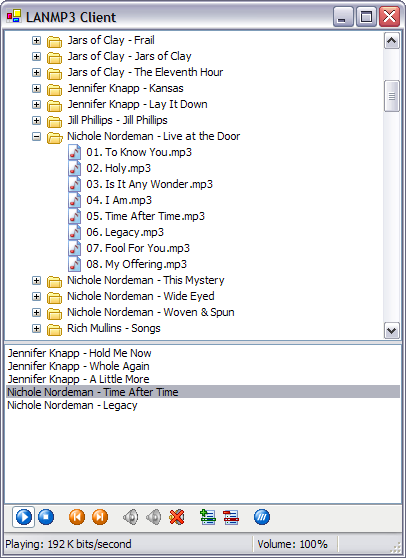Select 03. Is It Any Wonder.mp3

tap(149, 184)
